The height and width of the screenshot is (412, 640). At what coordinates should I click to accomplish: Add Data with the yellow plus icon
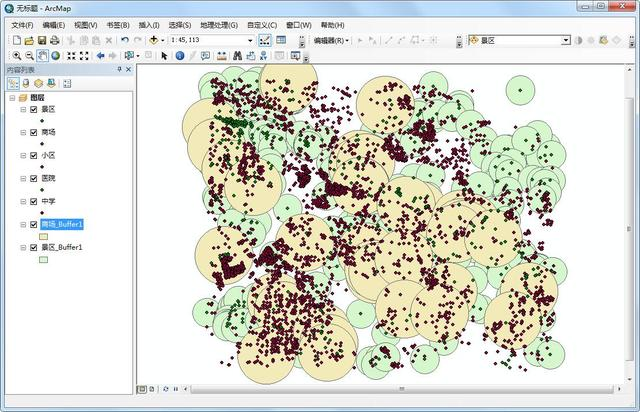pyautogui.click(x=154, y=40)
